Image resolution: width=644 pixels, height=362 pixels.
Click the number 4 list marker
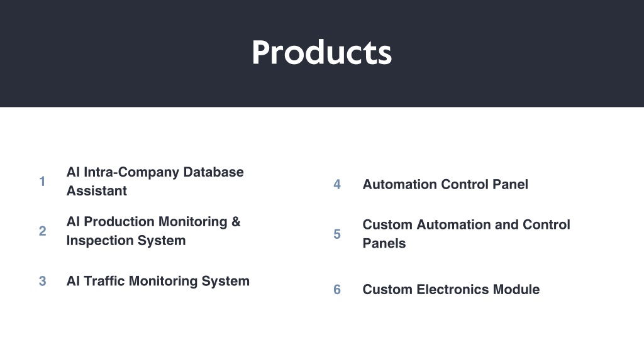(x=337, y=184)
